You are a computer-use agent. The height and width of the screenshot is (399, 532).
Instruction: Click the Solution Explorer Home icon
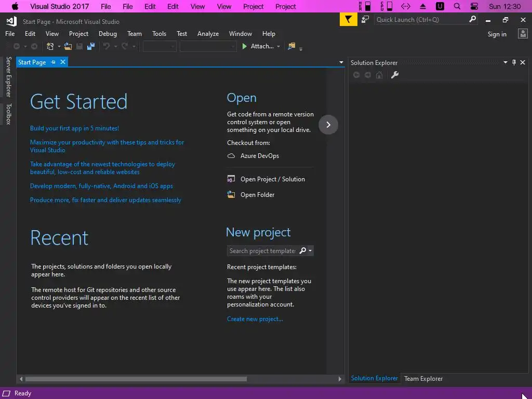[x=379, y=75]
